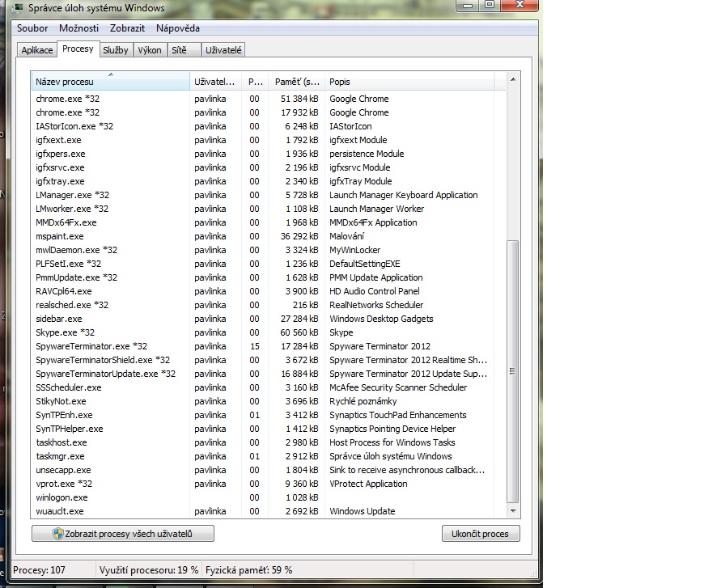This screenshot has height=588, width=721.
Task: Sort by Paměť column header
Action: 297,82
